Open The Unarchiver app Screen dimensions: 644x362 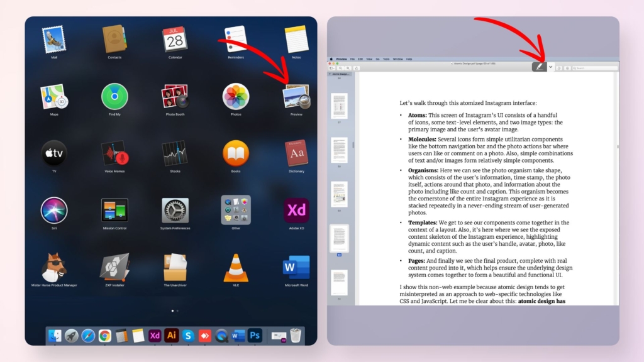[175, 268]
